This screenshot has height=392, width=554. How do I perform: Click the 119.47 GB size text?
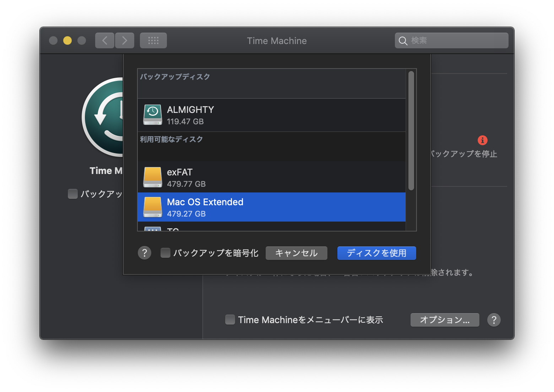[x=185, y=121]
